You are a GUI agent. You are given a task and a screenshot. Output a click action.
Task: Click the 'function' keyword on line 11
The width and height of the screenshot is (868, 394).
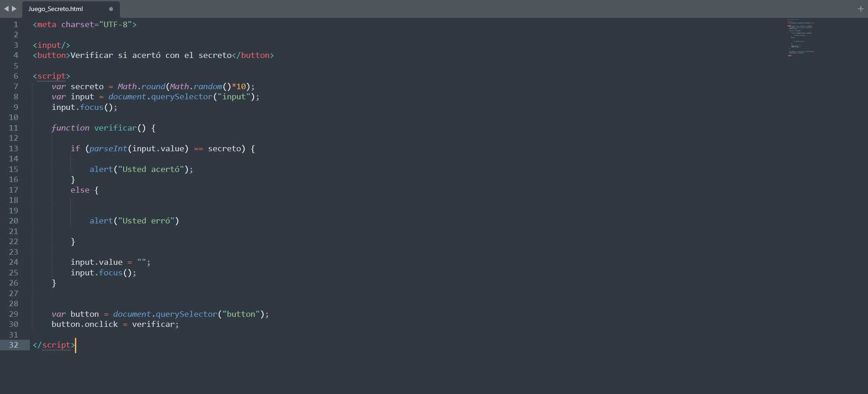pyautogui.click(x=70, y=128)
